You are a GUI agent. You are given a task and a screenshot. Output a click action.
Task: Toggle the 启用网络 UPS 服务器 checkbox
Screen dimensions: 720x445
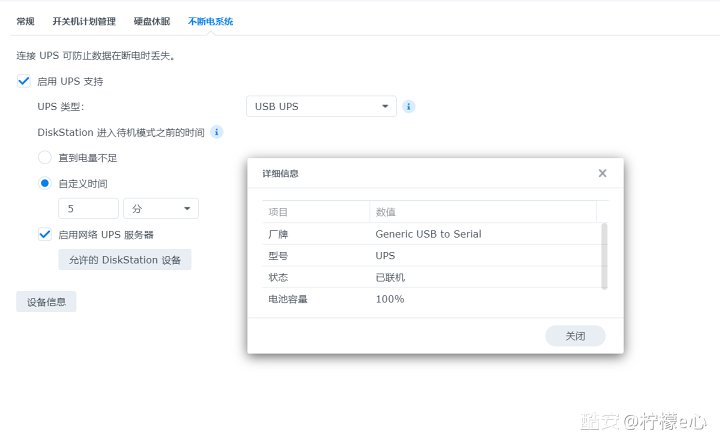[45, 234]
